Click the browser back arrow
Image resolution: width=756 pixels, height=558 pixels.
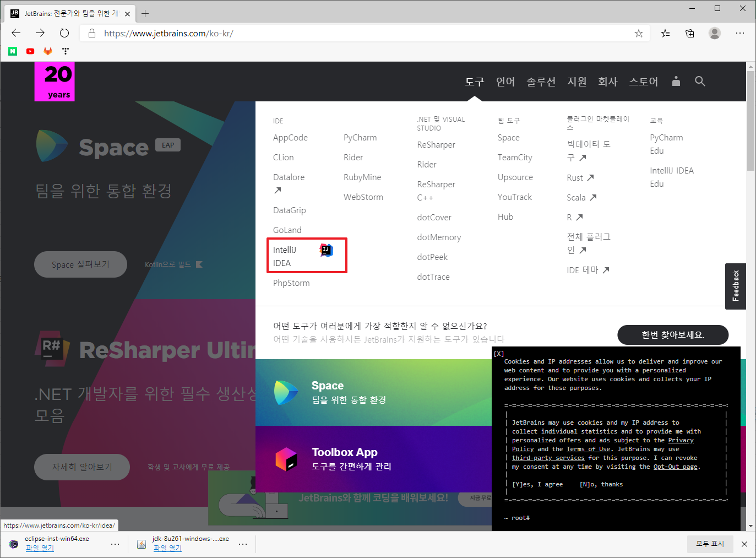16,33
